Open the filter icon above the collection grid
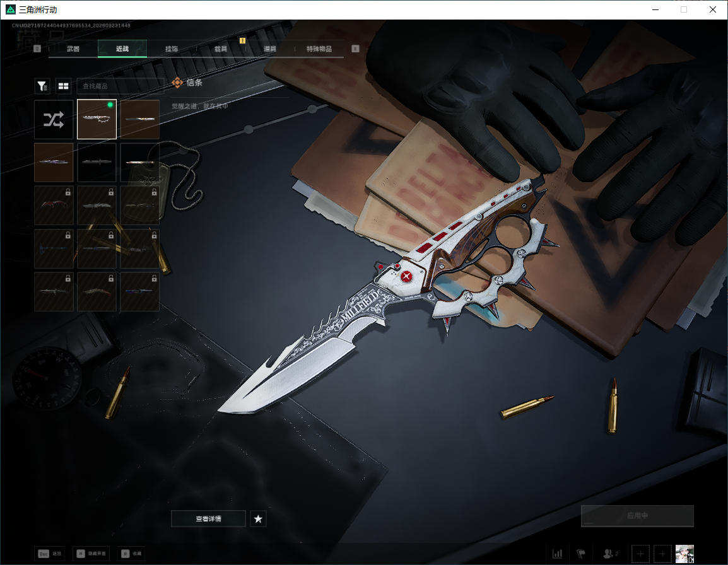Viewport: 728px width, 565px height. click(42, 86)
